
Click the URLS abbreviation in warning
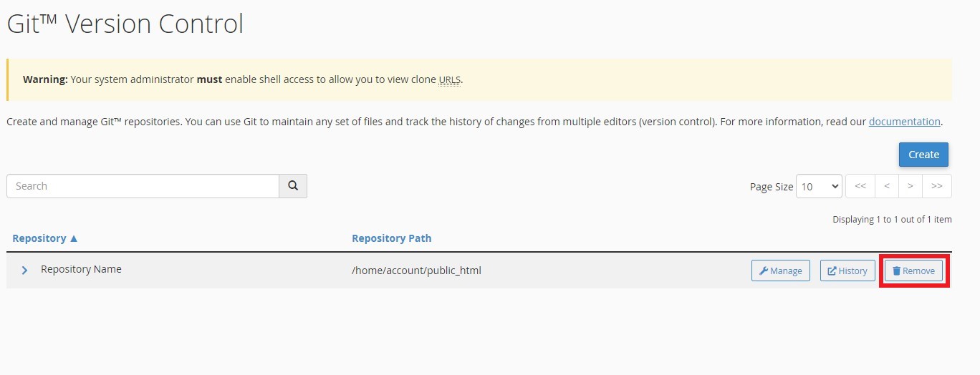[450, 79]
